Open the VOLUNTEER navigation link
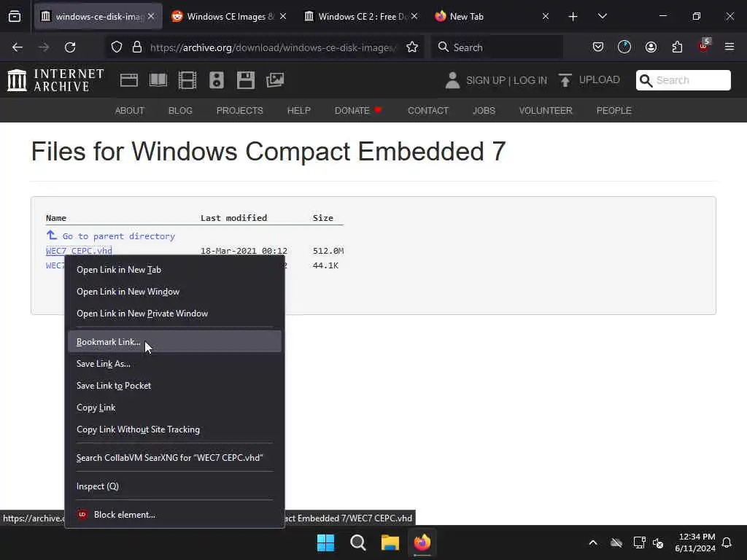747x560 pixels. (x=546, y=111)
